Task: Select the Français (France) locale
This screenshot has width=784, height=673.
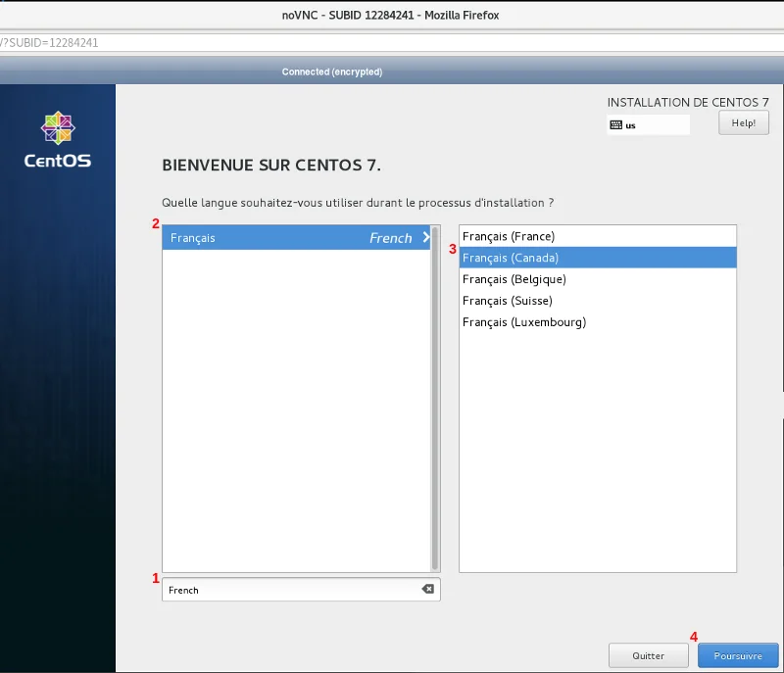Action: click(x=549, y=236)
